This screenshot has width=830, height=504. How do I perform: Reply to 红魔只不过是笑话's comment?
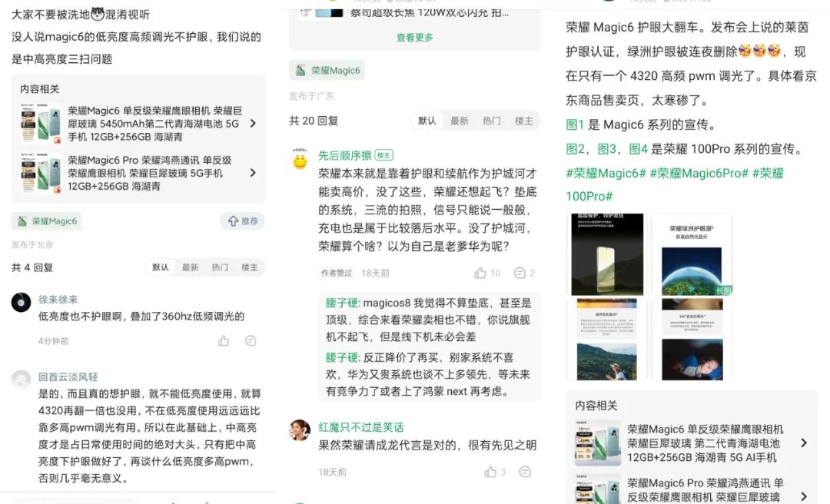click(525, 472)
